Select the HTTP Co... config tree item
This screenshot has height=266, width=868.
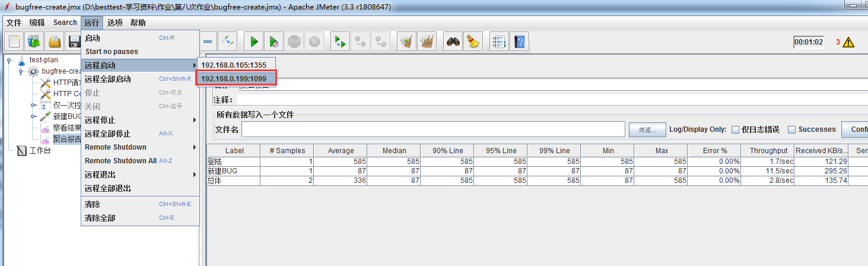pyautogui.click(x=59, y=94)
